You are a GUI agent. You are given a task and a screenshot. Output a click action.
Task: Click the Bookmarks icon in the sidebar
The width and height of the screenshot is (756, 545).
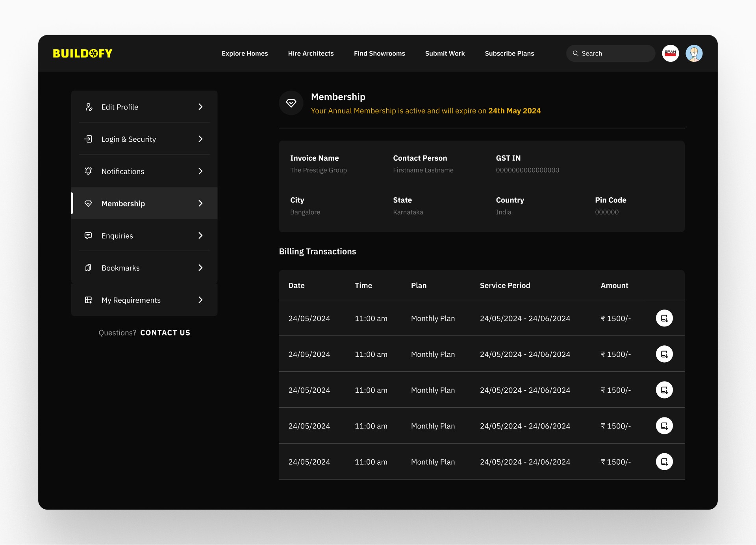[88, 268]
